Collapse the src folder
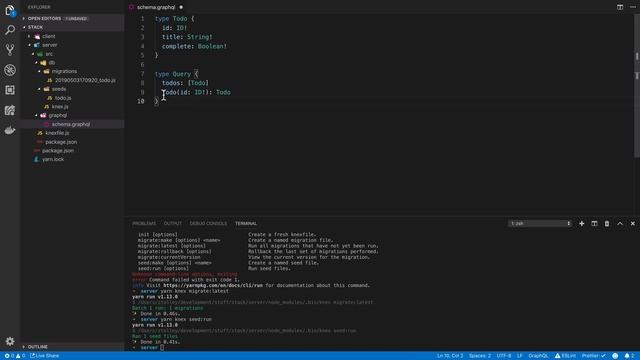 (x=49, y=54)
